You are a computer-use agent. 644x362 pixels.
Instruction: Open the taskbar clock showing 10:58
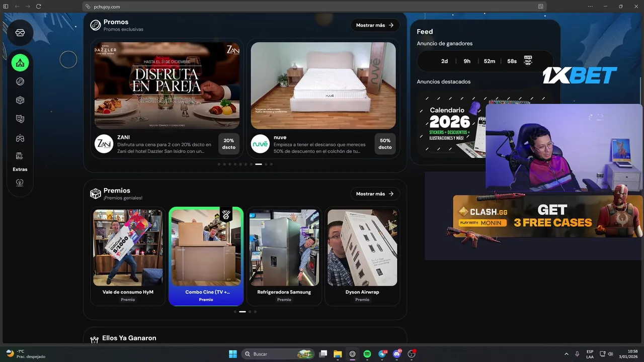628,354
